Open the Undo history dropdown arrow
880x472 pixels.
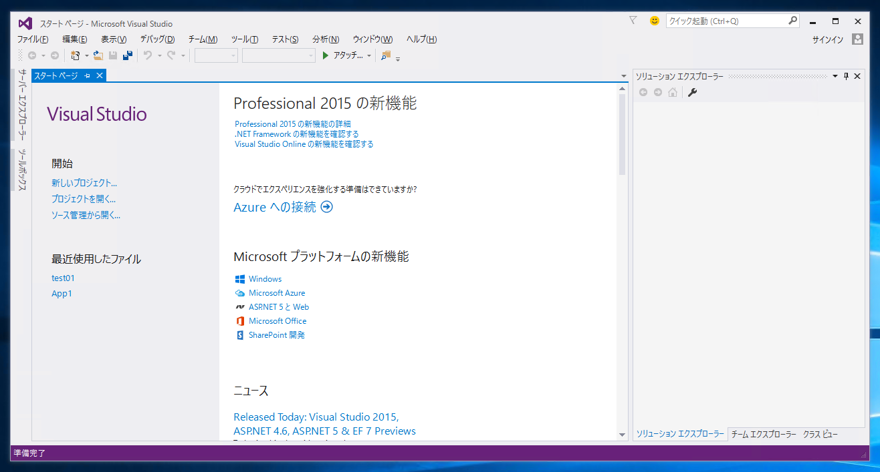tap(159, 56)
